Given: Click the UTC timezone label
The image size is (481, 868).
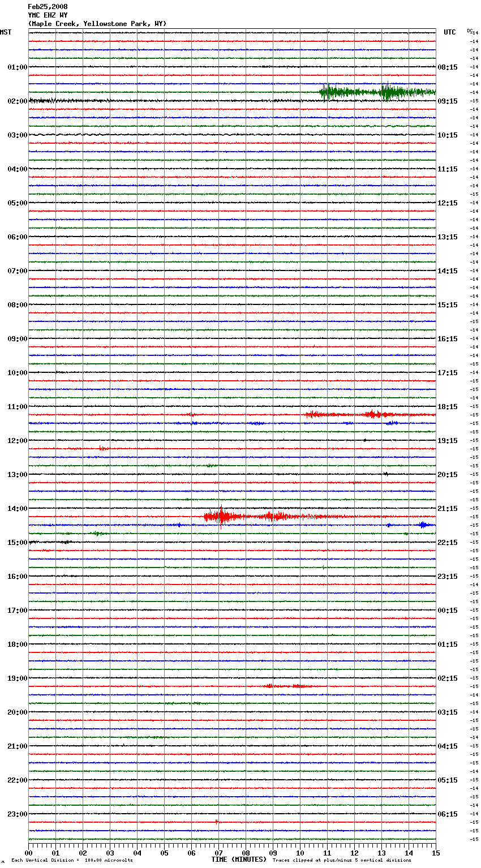Looking at the screenshot, I should click(449, 32).
